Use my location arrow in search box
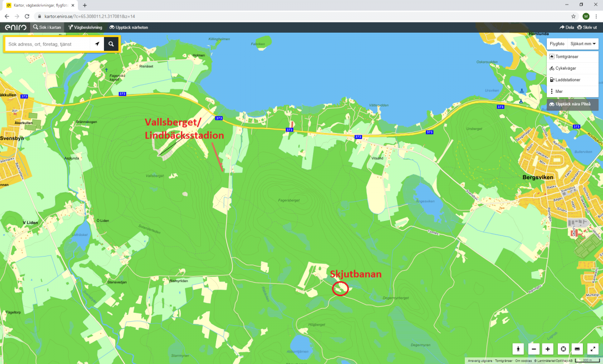The image size is (603, 364). point(97,44)
